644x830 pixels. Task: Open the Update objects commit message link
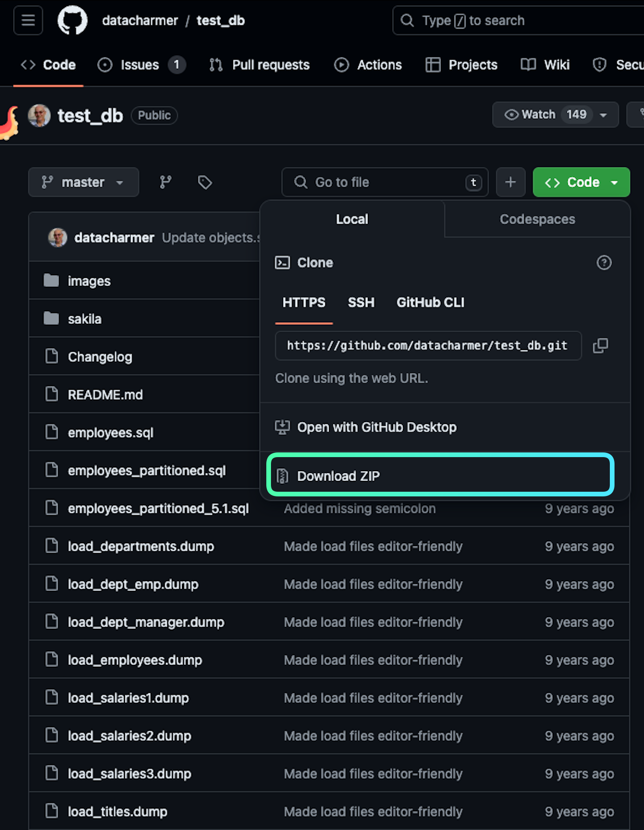(x=211, y=238)
